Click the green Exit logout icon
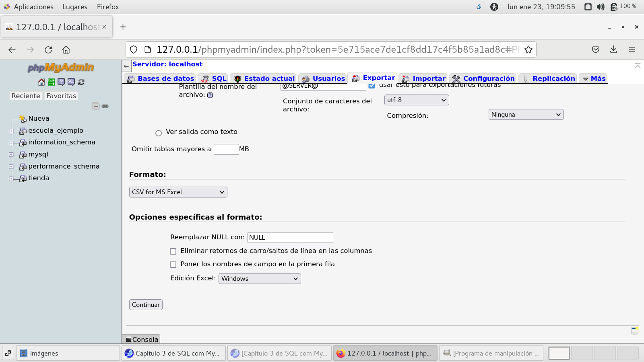 pos(52,82)
